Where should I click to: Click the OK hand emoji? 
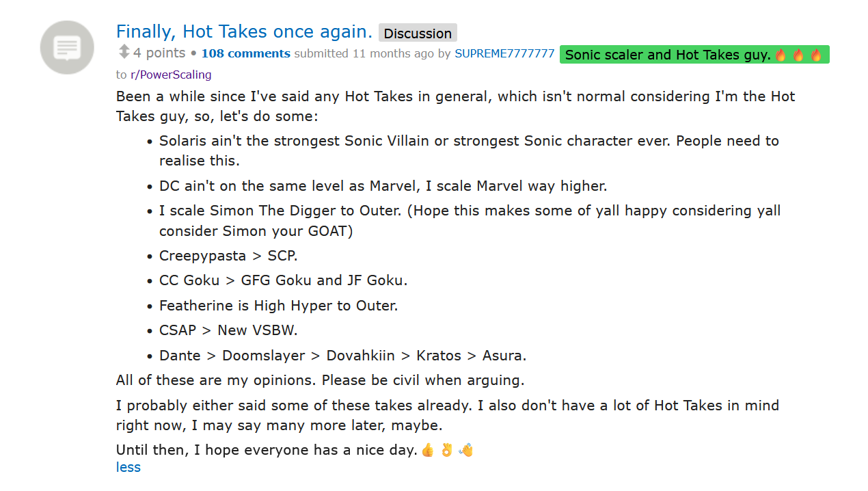pyautogui.click(x=447, y=450)
